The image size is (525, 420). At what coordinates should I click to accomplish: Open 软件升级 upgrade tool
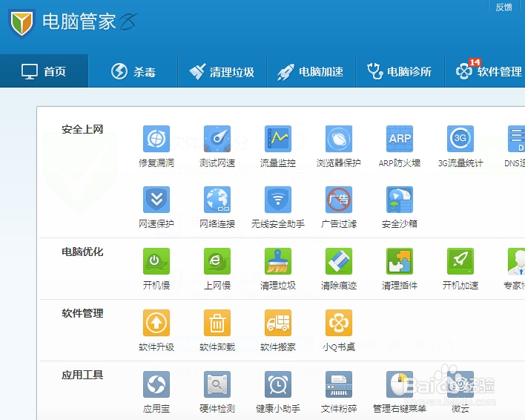click(x=156, y=323)
